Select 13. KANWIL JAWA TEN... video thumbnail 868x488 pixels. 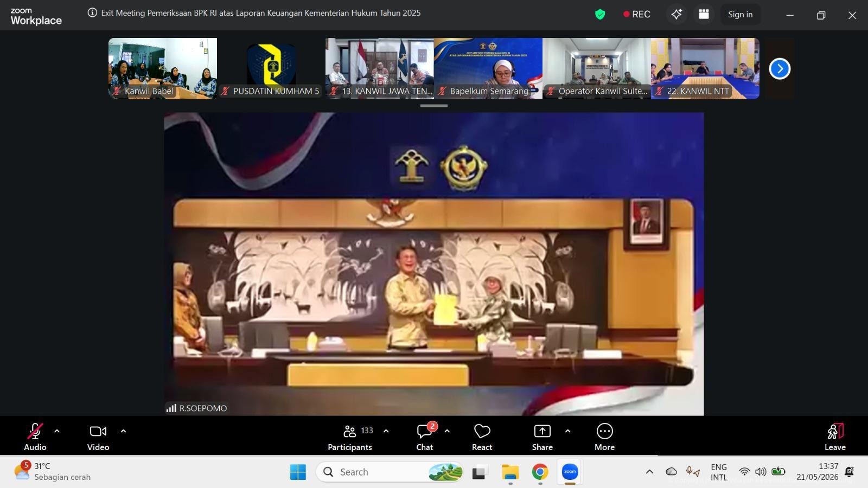[x=380, y=68]
